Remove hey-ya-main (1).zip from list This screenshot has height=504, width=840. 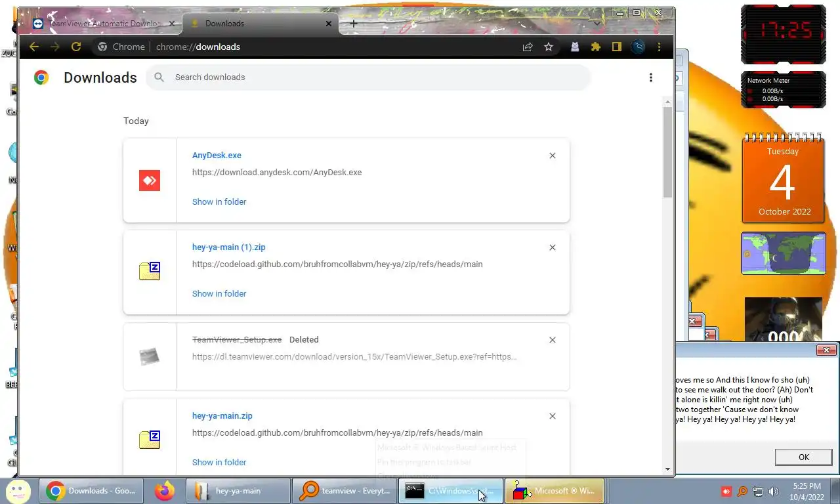tap(553, 247)
